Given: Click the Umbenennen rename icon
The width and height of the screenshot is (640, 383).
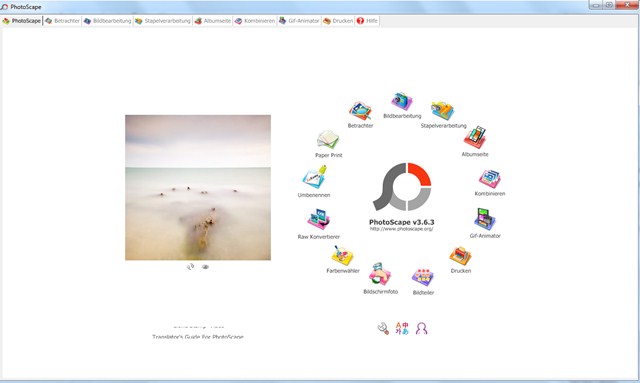Looking at the screenshot, I should pos(314,177).
